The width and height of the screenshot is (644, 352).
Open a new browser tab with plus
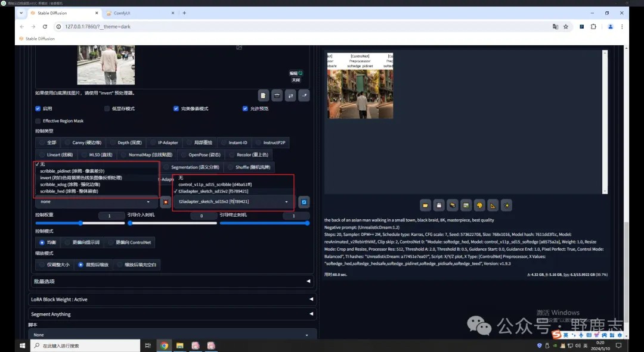click(184, 13)
